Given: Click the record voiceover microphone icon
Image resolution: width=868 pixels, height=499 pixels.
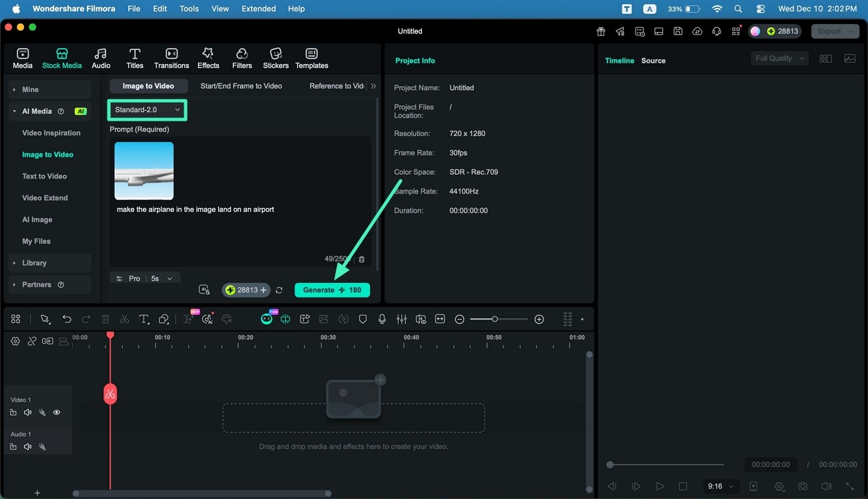Looking at the screenshot, I should click(x=382, y=319).
